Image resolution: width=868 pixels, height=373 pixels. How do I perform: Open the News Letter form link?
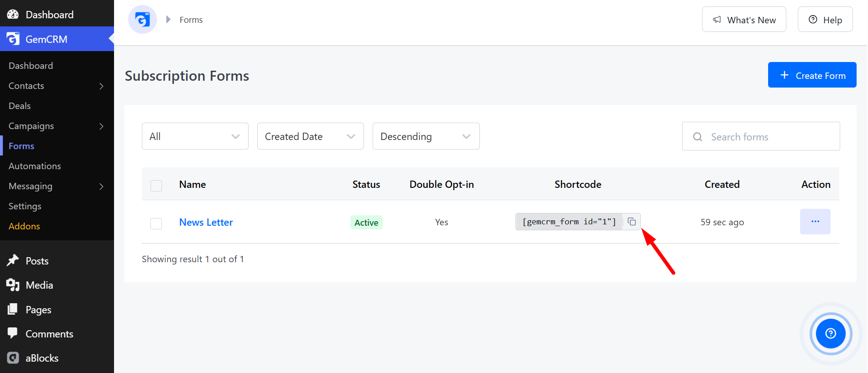(206, 222)
